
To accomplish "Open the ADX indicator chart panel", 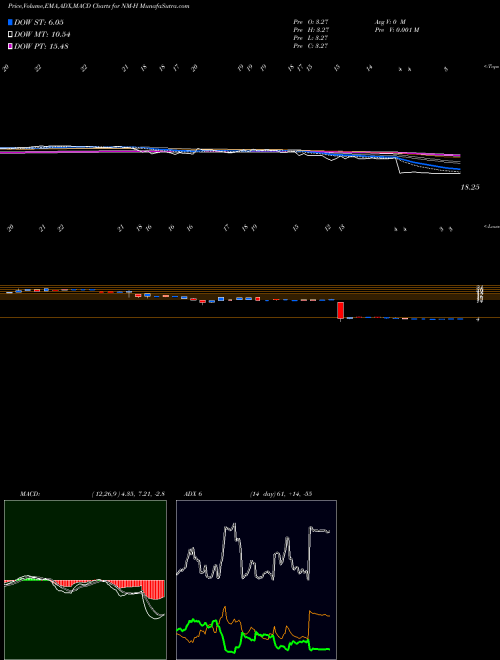I will pos(256,580).
